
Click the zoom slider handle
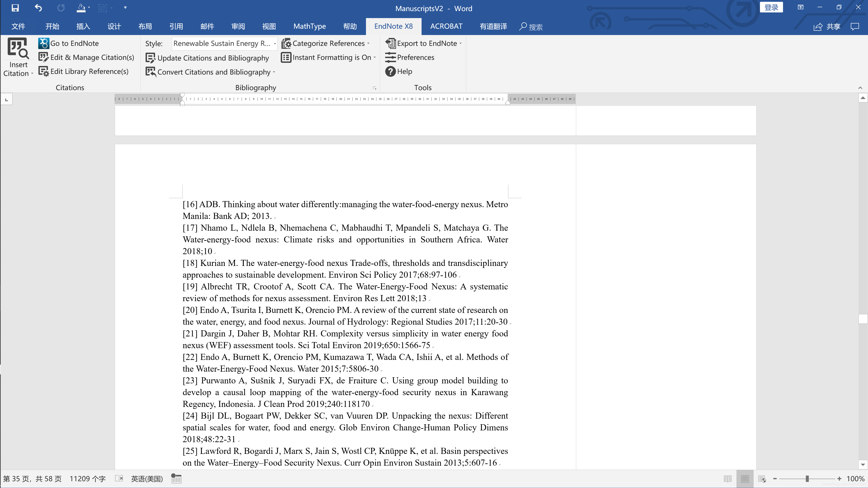tap(807, 479)
